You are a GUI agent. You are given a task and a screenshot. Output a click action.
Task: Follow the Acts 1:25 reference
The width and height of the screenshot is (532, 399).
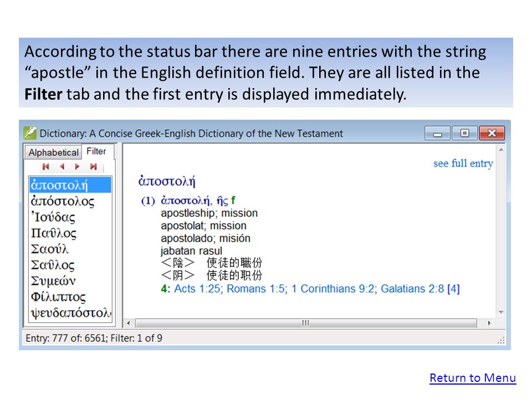pos(198,289)
